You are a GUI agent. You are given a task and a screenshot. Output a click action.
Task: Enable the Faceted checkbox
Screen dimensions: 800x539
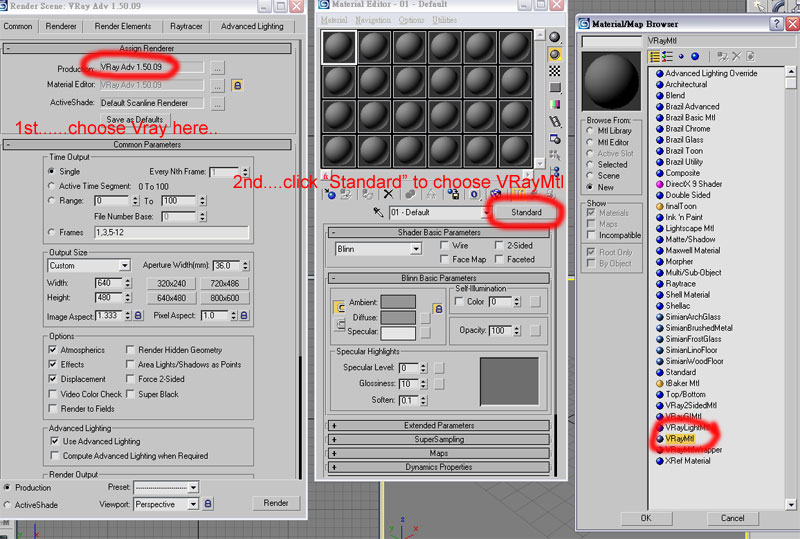[x=498, y=259]
